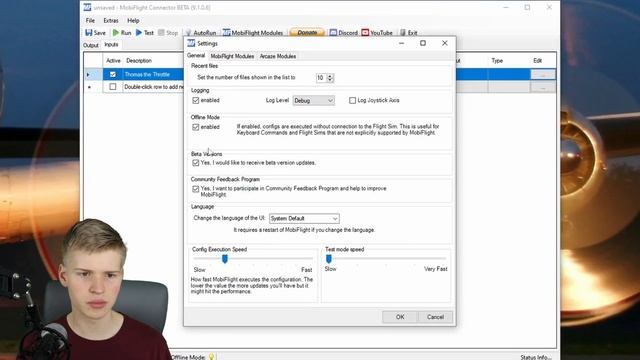Image resolution: width=640 pixels, height=360 pixels.
Task: Switch to MobiFlight Modules settings tab
Action: 232,56
